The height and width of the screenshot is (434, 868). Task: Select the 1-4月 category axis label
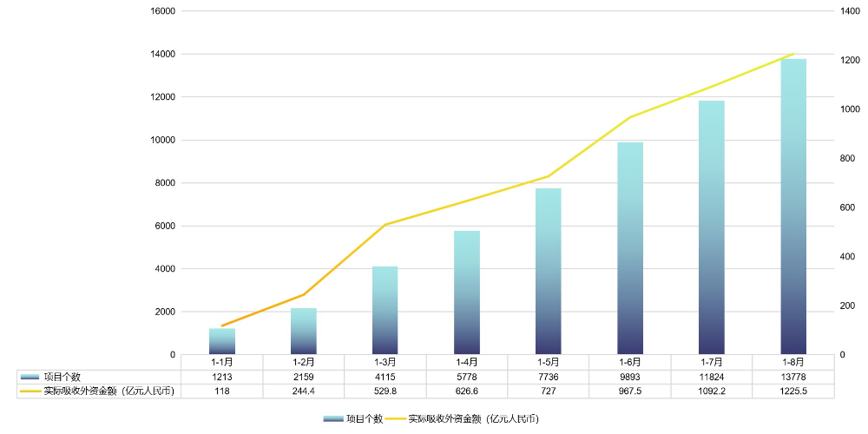467,362
